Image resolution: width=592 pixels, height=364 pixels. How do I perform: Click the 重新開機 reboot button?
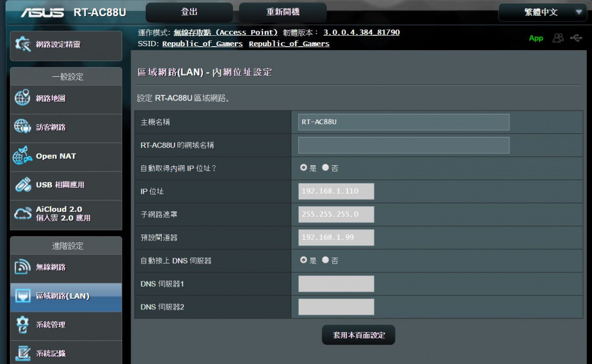[283, 12]
